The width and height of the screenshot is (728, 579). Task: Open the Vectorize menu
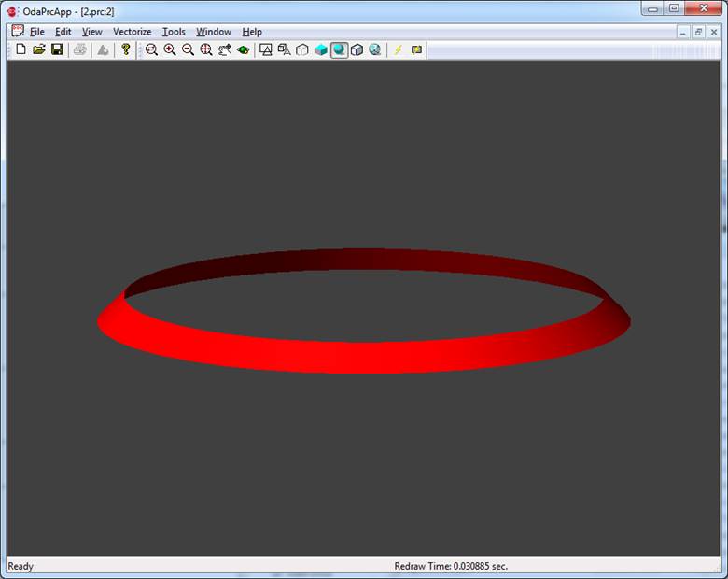(x=132, y=32)
